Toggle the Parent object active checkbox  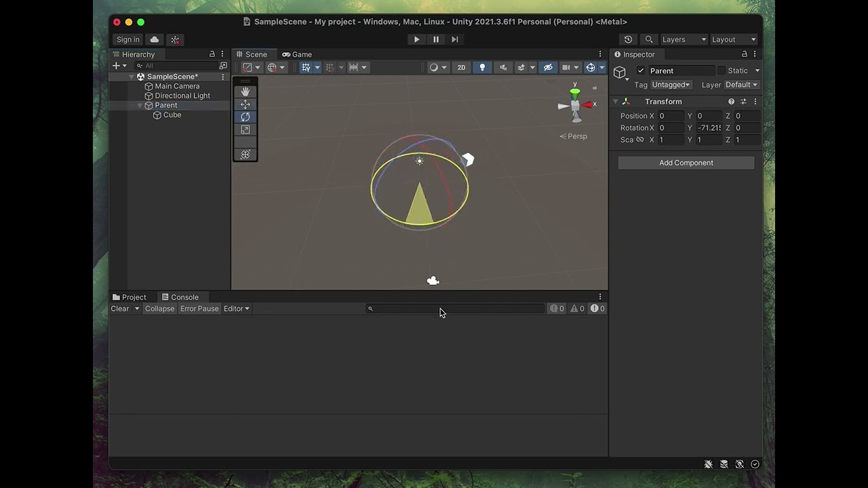click(641, 70)
